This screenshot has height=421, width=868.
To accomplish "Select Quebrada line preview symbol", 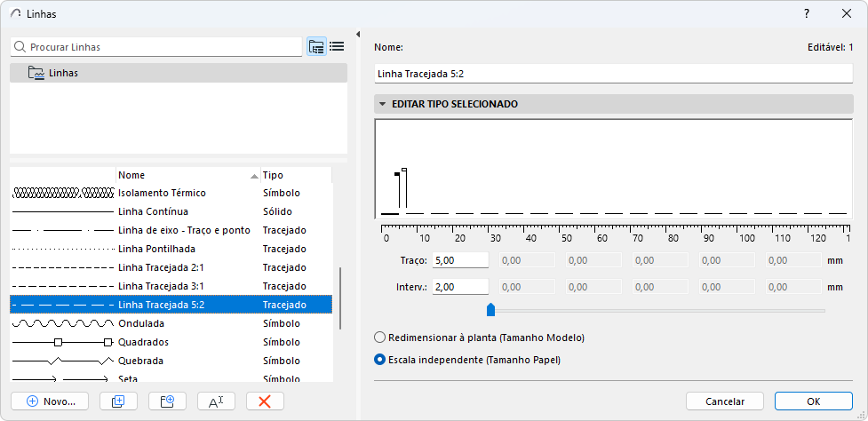I will (63, 361).
